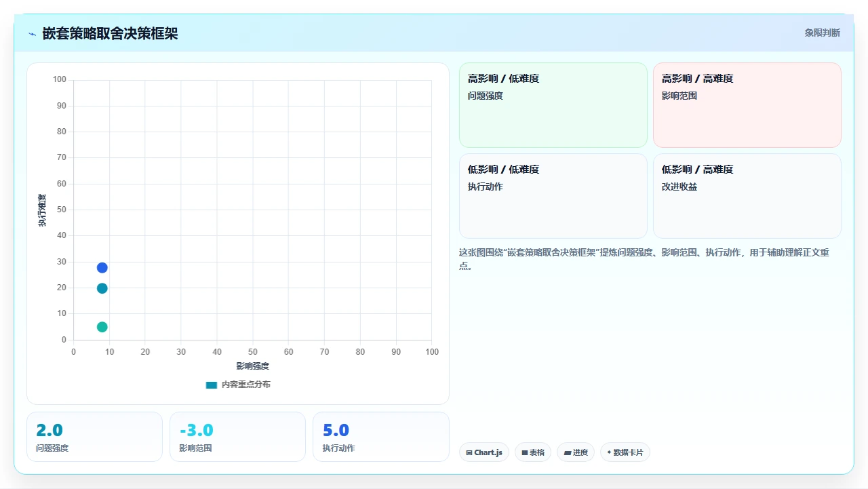This screenshot has width=868, height=489.
Task: Click the green scatter point at 5
Action: [x=102, y=327]
